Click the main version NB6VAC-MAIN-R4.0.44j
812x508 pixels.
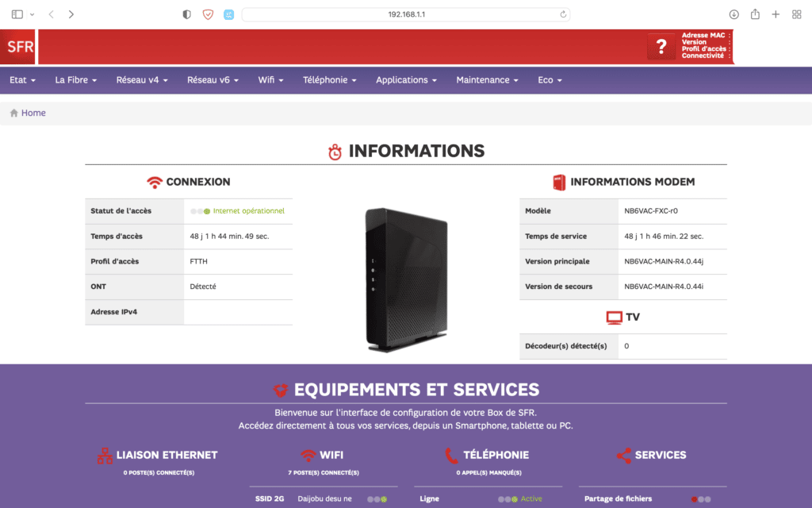(x=664, y=262)
